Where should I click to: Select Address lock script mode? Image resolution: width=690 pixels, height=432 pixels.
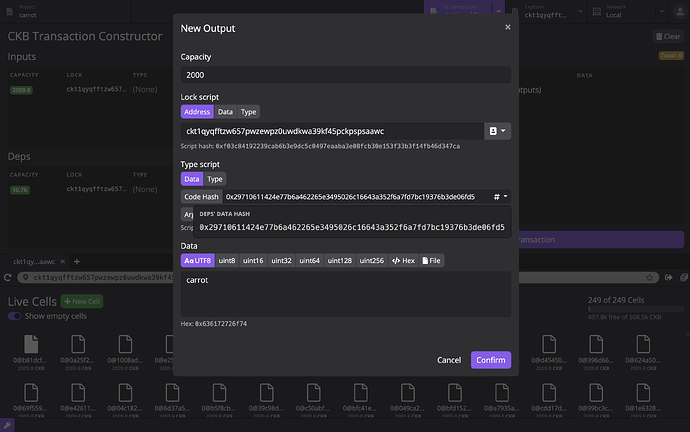click(x=197, y=112)
